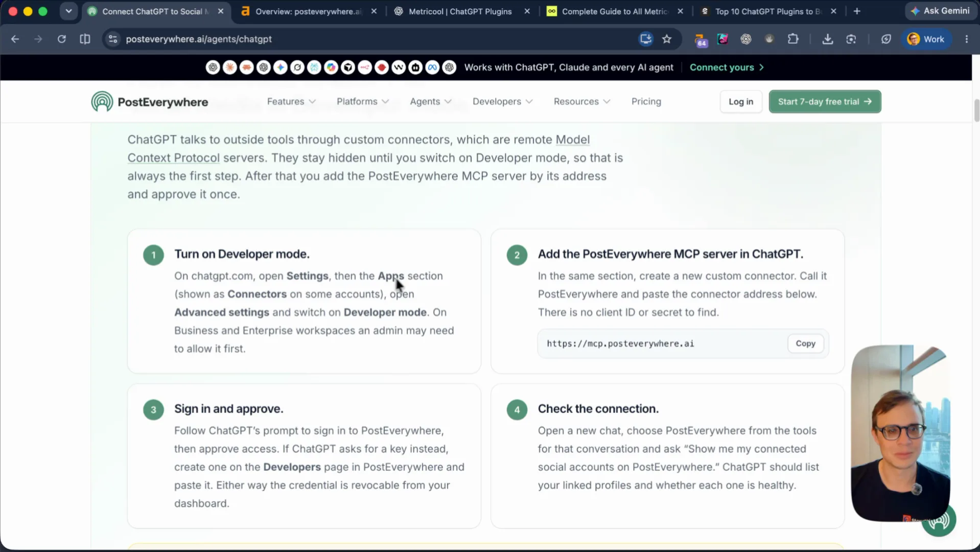Expand the Features menu

click(x=291, y=101)
